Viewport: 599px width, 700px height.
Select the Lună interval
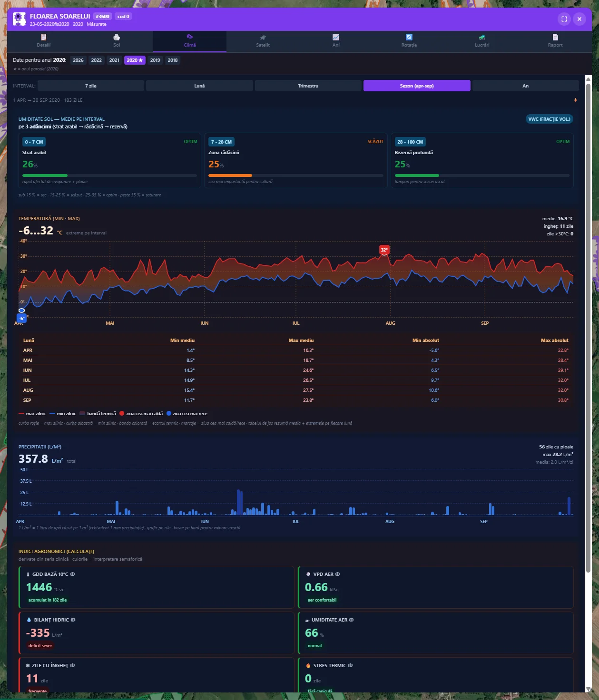(199, 86)
